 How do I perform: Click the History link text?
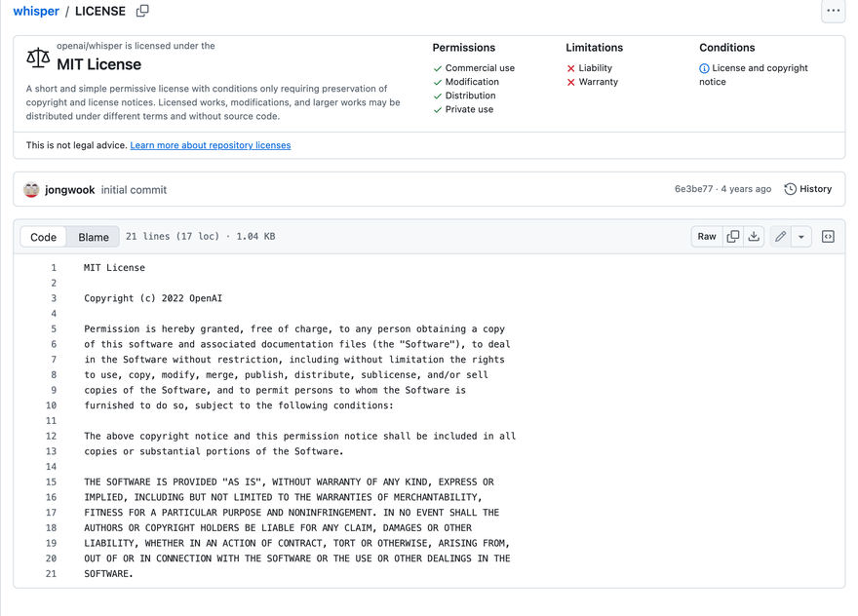pyautogui.click(x=815, y=189)
